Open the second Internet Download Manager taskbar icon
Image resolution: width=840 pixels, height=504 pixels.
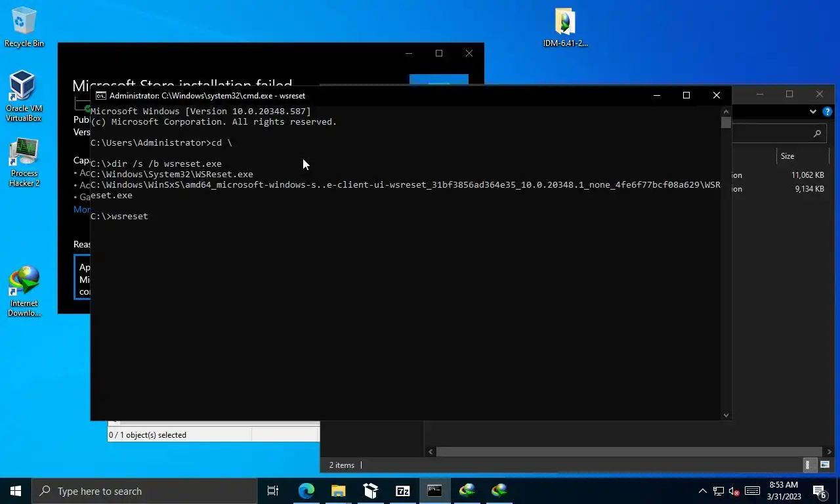click(x=499, y=491)
